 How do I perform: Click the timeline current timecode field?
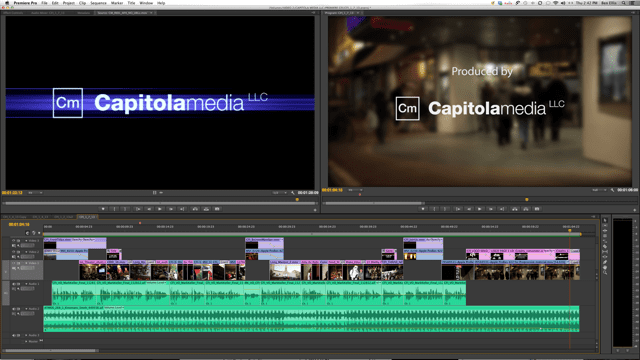click(x=19, y=224)
